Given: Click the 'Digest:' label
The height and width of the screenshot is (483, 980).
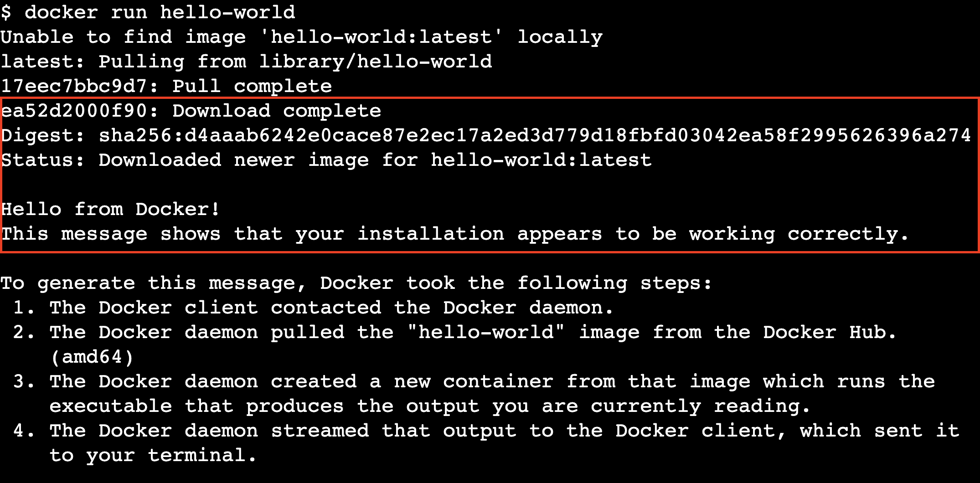Looking at the screenshot, I should point(43,135).
